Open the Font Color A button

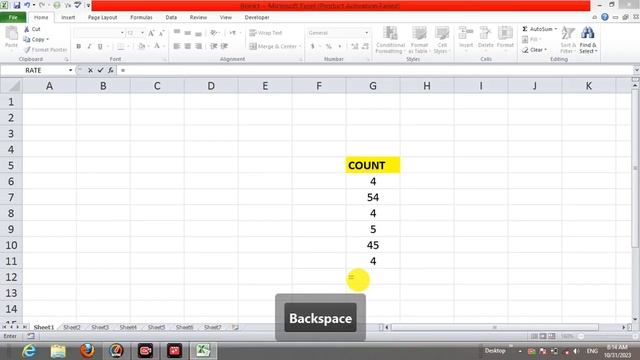pyautogui.click(x=157, y=47)
